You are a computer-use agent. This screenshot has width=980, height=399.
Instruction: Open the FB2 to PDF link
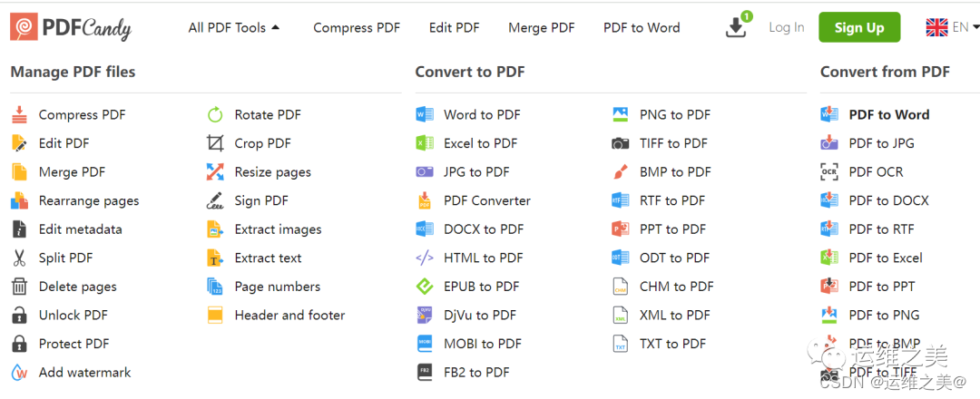[x=476, y=373]
